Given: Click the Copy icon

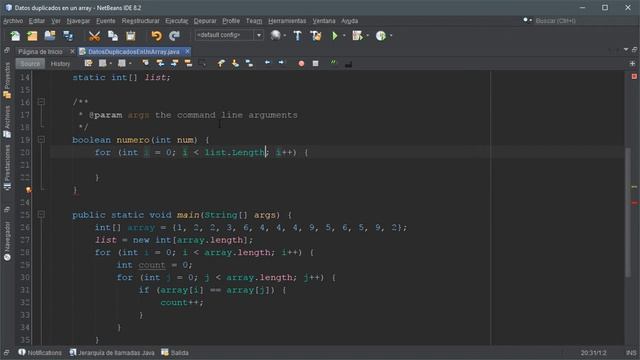Looking at the screenshot, I should click(113, 36).
